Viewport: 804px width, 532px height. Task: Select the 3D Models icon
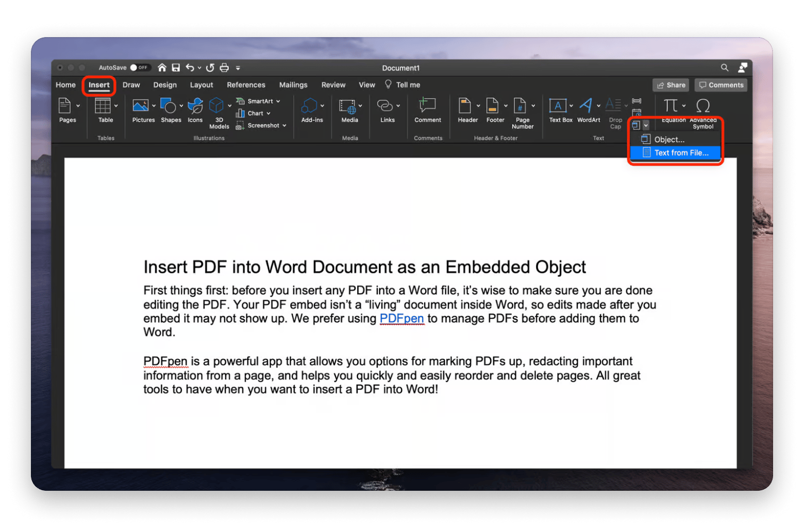(216, 110)
